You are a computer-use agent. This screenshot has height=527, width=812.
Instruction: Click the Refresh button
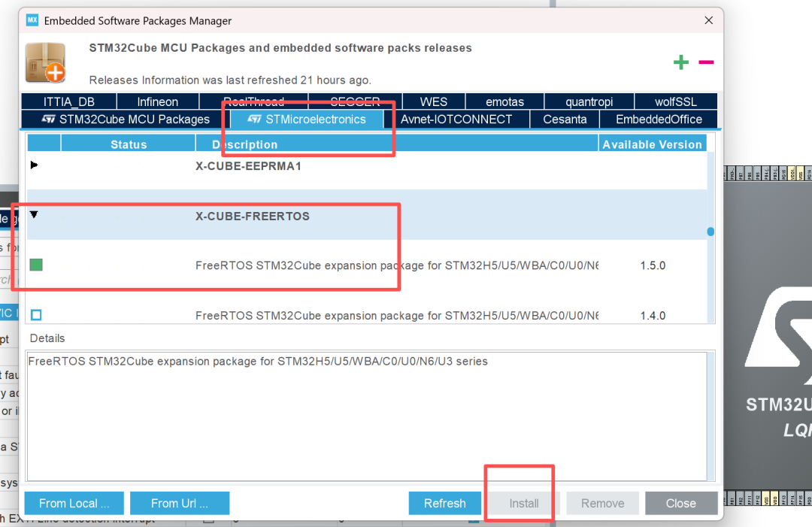tap(445, 503)
